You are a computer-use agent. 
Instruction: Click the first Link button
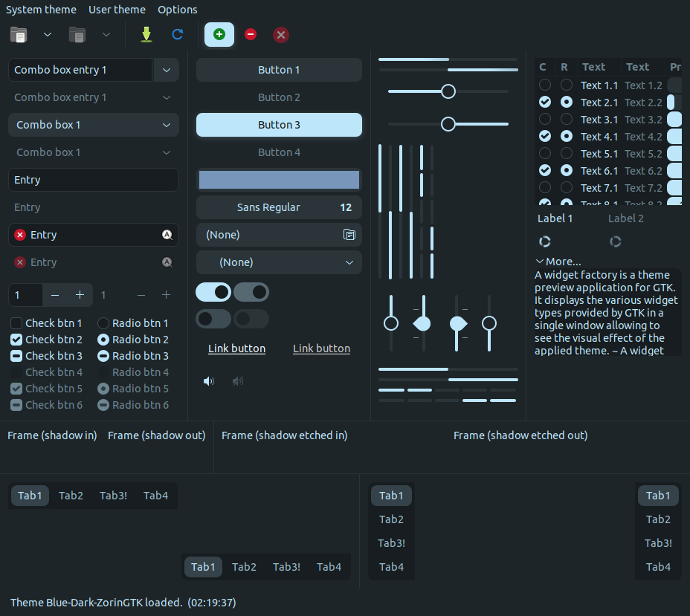[236, 348]
